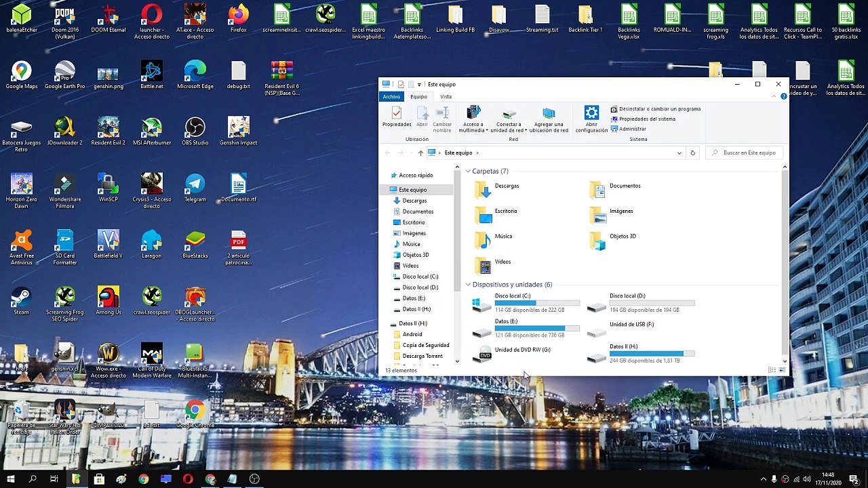Click Propiedades icon in ribbon

coord(397,117)
